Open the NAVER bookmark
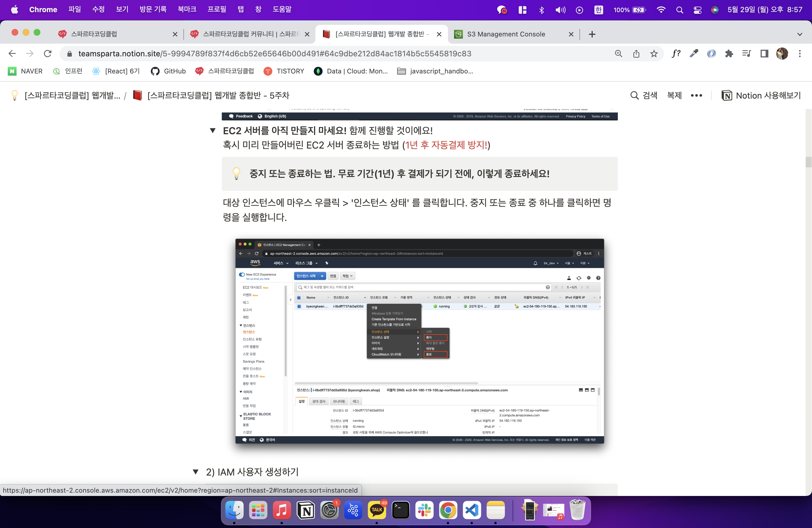This screenshot has height=528, width=812. tap(25, 71)
